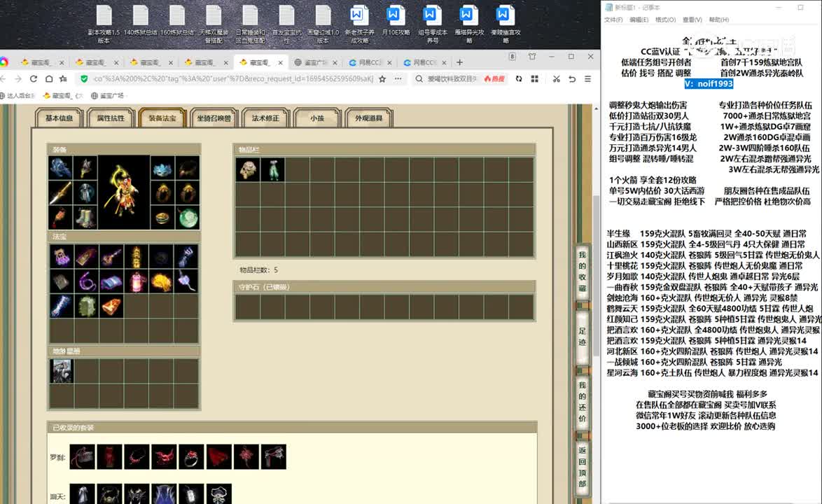Select the pale skull item in 物品栏
The height and width of the screenshot is (504, 822).
coord(248,169)
